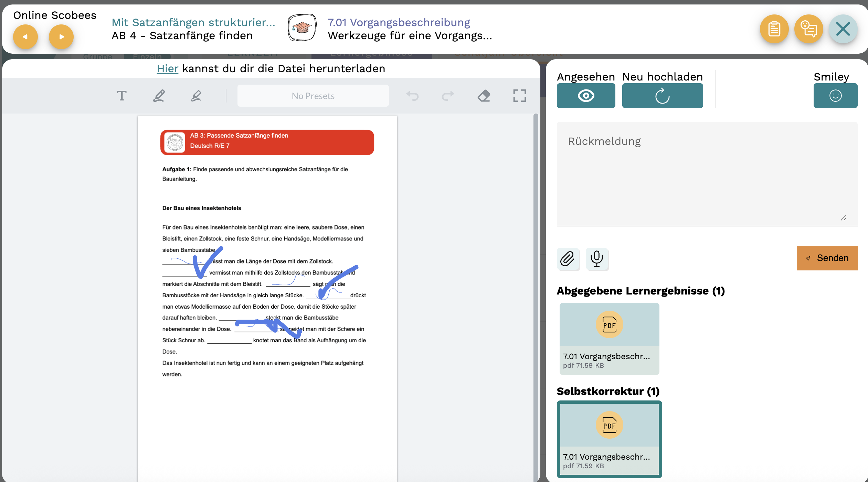The image size is (868, 482).
Task: Click the redo arrow icon
Action: pos(448,96)
